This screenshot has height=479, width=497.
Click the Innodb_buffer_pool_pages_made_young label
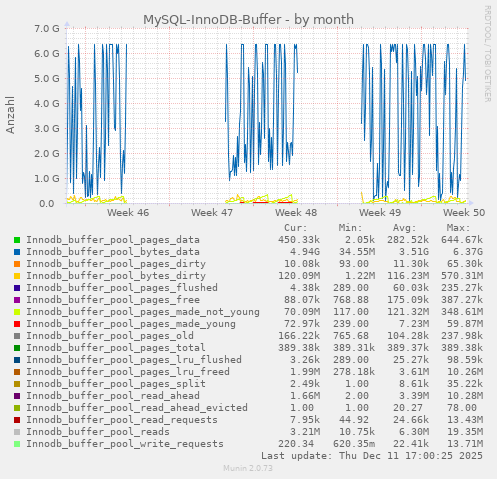point(131,324)
